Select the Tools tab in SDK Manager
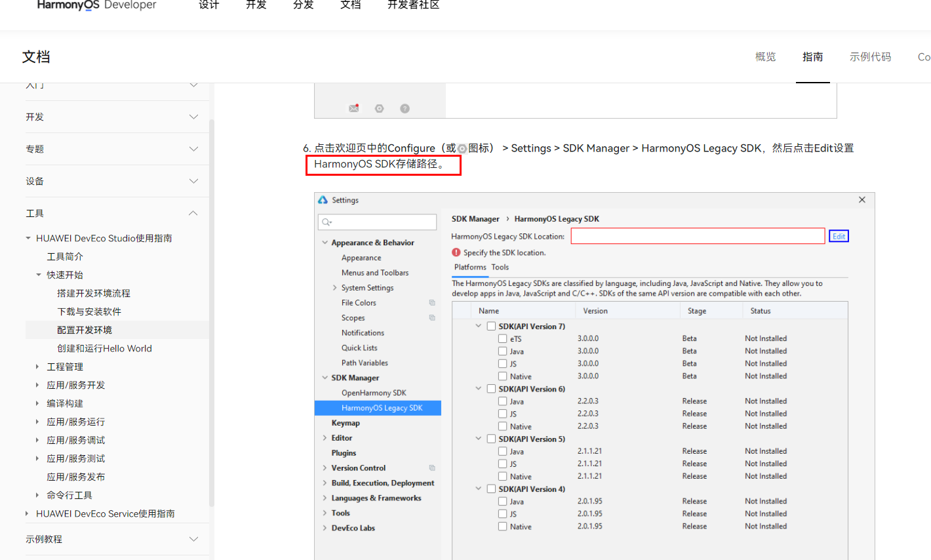This screenshot has height=560, width=931. point(500,268)
